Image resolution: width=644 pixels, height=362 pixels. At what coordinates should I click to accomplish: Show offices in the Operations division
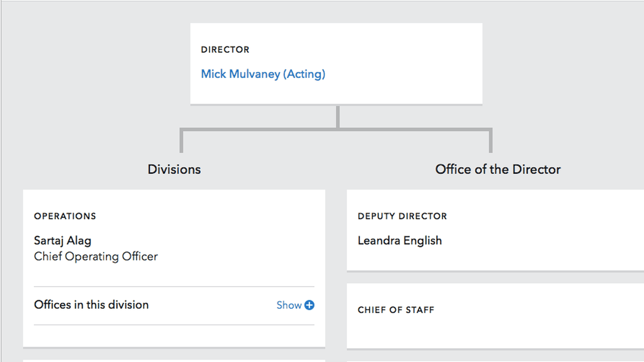coord(289,305)
